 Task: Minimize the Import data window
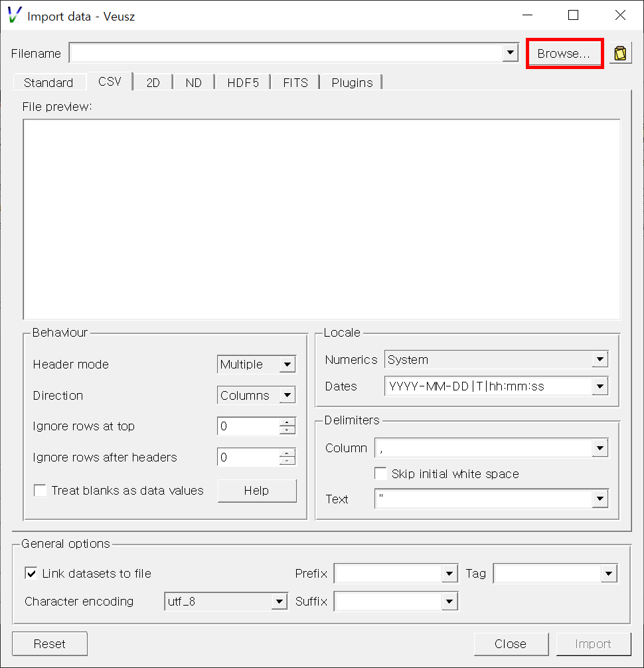click(x=528, y=15)
